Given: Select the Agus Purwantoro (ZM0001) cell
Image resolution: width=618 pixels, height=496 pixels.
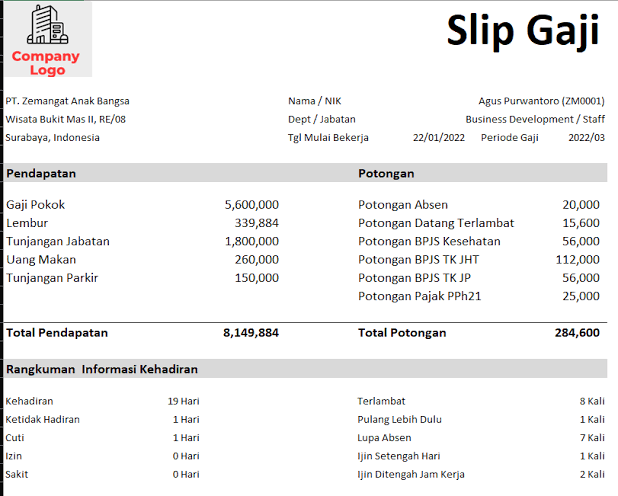Looking at the screenshot, I should coord(541,101).
